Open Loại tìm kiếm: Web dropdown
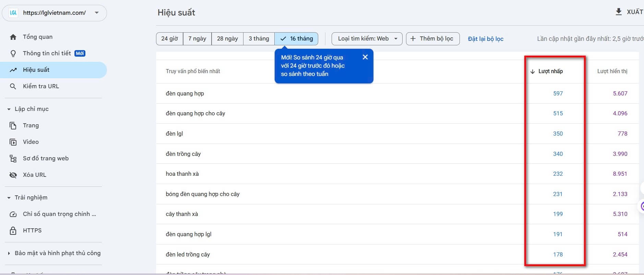The width and height of the screenshot is (644, 275). (x=367, y=38)
